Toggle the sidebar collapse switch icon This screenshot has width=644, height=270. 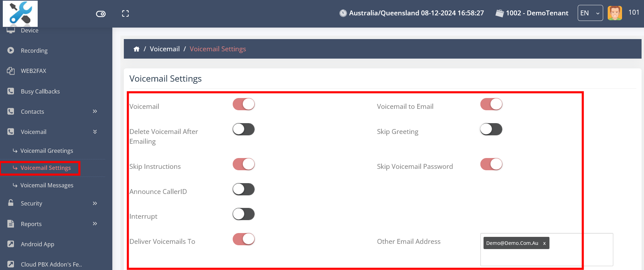(x=101, y=14)
